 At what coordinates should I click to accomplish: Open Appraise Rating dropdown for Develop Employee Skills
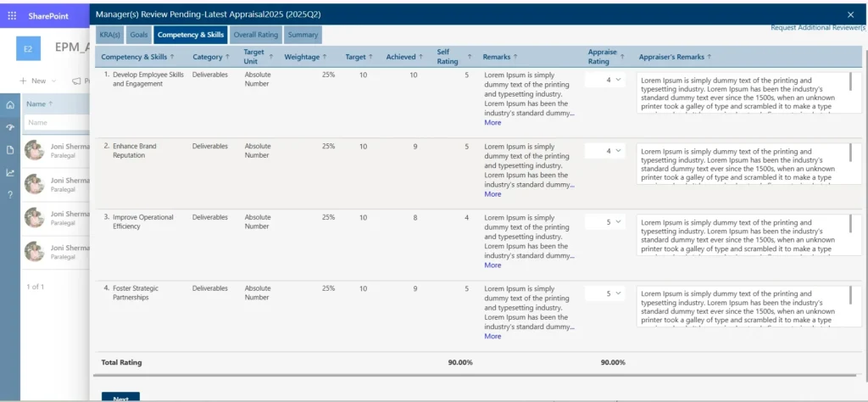click(x=605, y=80)
